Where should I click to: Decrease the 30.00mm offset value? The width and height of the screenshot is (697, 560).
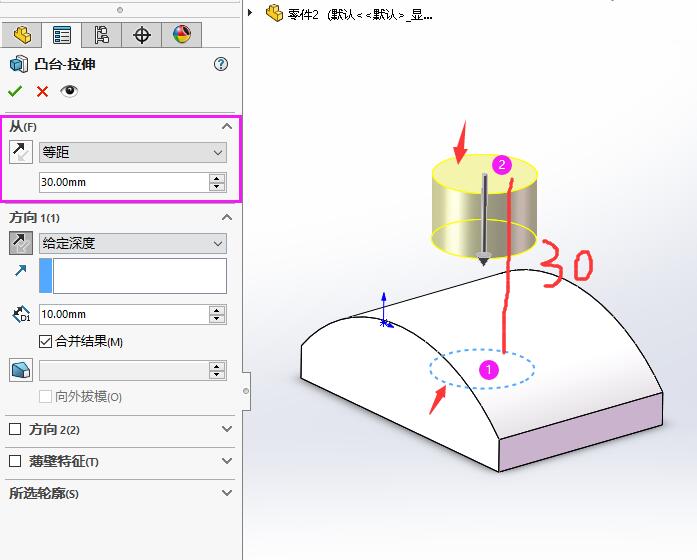point(217,187)
